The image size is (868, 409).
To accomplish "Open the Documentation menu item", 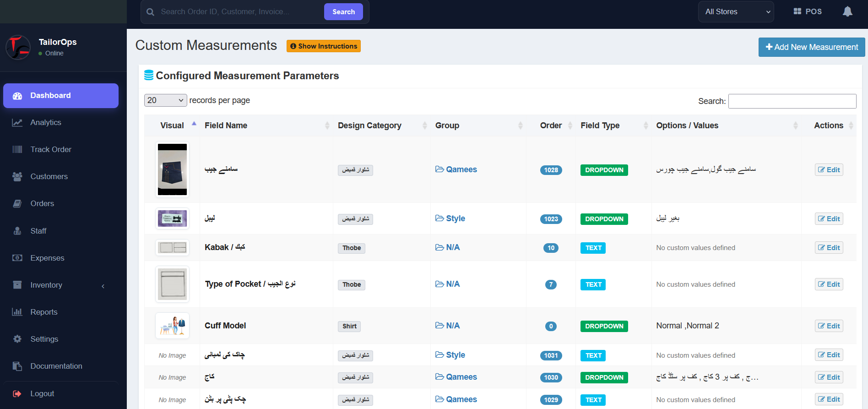I will point(56,366).
